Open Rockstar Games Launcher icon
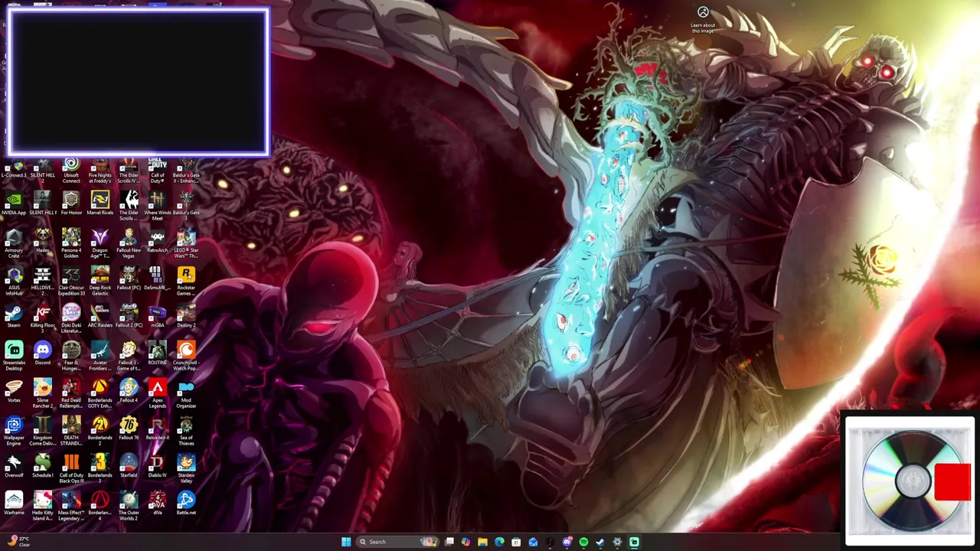This screenshot has height=551, width=980. (186, 282)
